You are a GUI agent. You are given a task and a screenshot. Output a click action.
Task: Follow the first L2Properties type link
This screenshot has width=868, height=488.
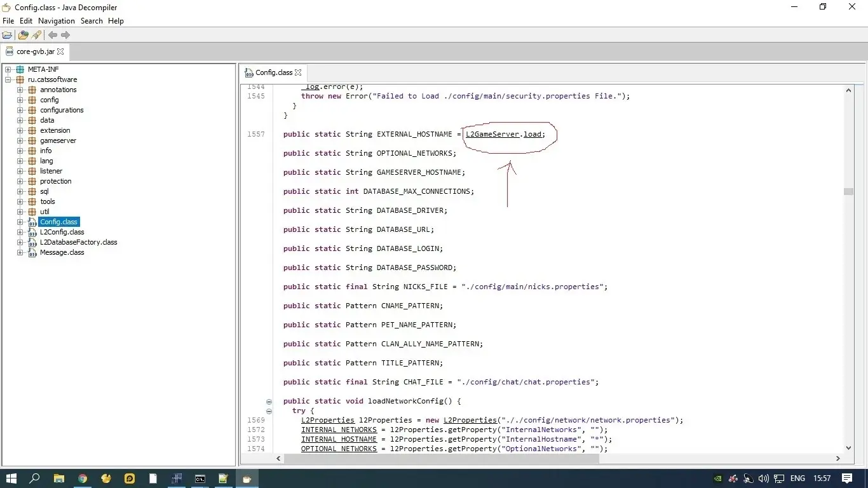328,420
